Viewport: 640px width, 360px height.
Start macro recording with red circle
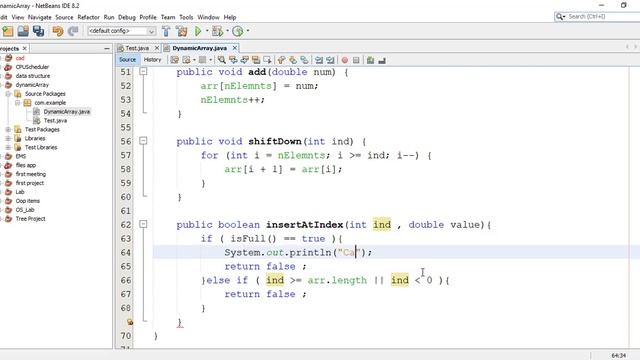coord(345,60)
